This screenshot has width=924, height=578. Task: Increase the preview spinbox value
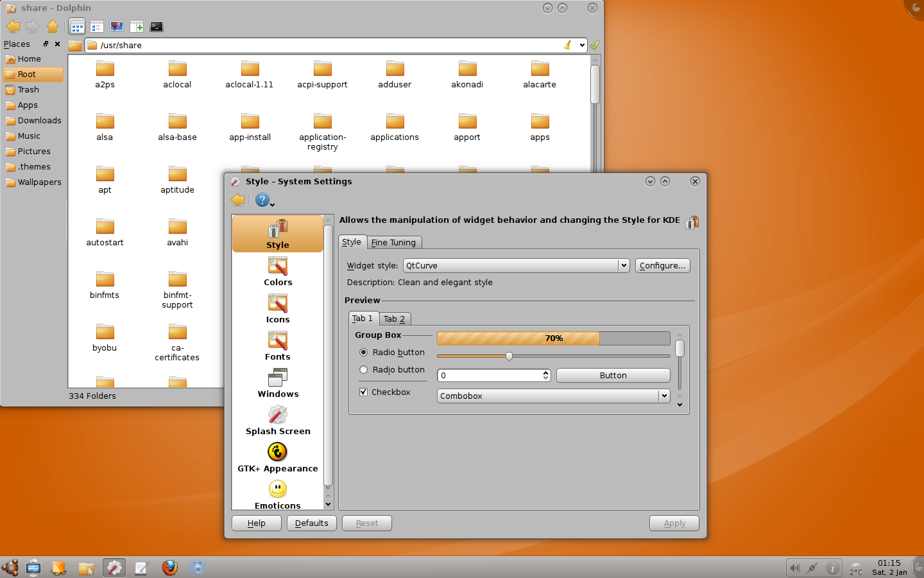pos(546,372)
